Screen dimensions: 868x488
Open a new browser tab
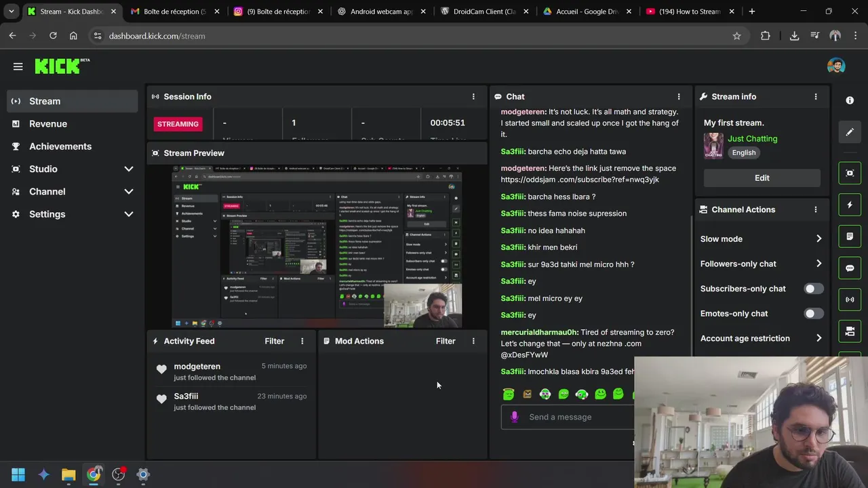point(751,12)
